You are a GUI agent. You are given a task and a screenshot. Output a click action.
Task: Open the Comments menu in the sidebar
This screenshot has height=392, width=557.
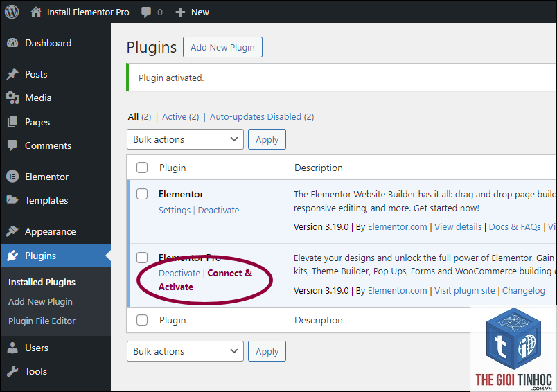click(x=48, y=145)
